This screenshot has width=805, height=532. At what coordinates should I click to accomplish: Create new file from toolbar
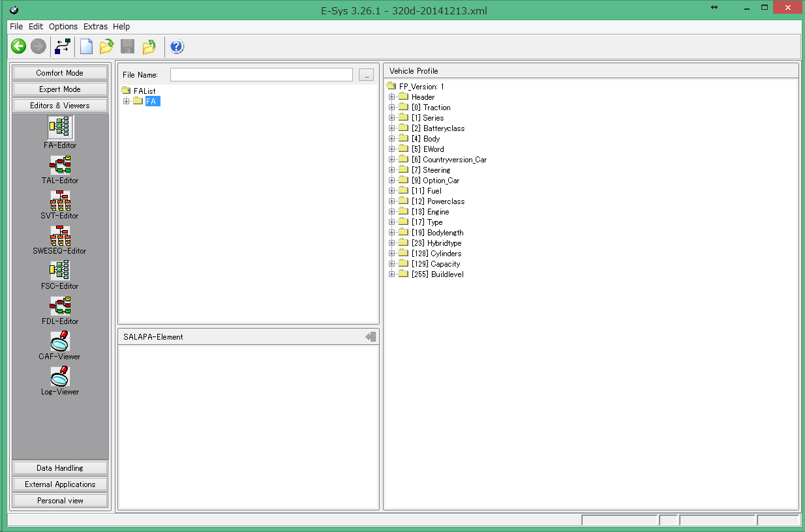pos(86,46)
